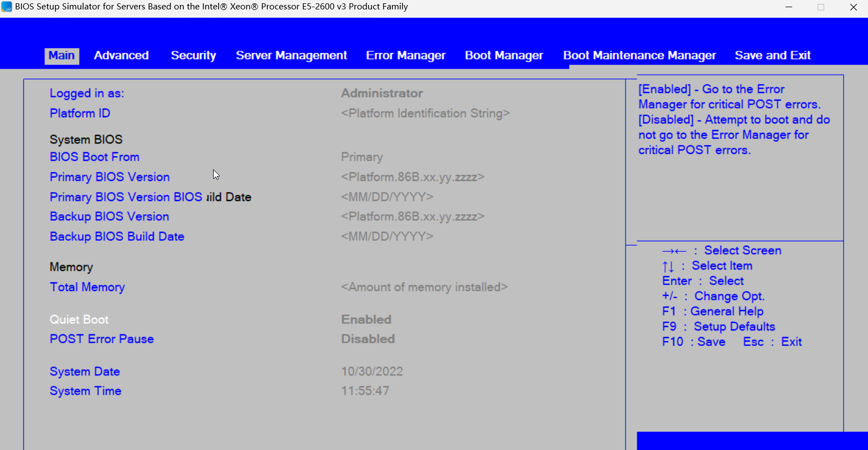Select the System Time label
868x450 pixels.
pos(85,391)
